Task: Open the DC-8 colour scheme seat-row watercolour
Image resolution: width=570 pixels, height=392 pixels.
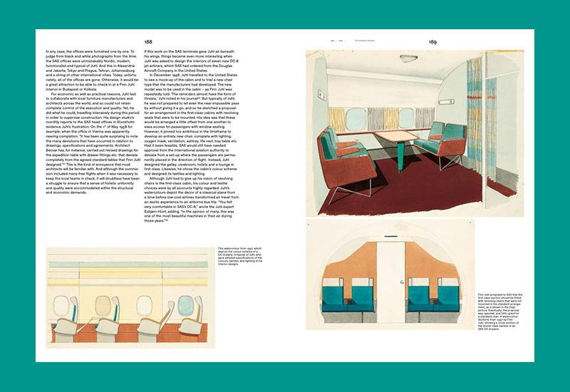Action: [x=130, y=298]
